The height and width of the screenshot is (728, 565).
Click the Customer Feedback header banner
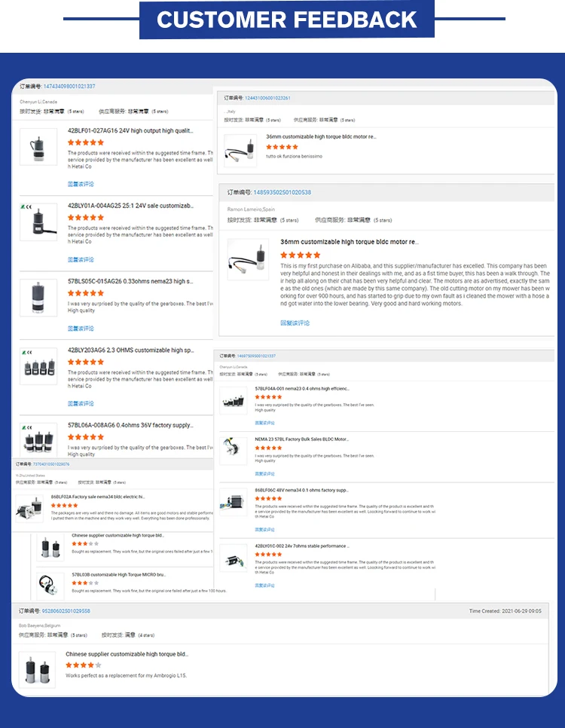click(x=287, y=20)
